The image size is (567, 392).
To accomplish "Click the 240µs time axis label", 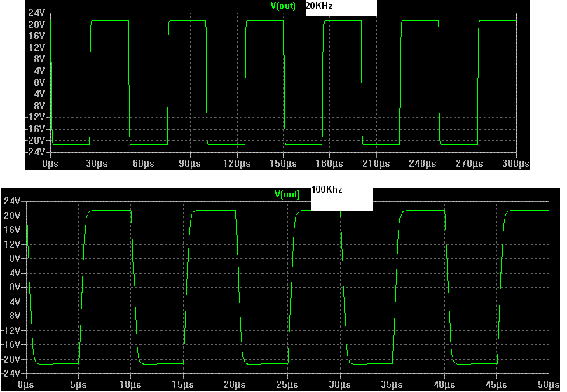I will (423, 164).
